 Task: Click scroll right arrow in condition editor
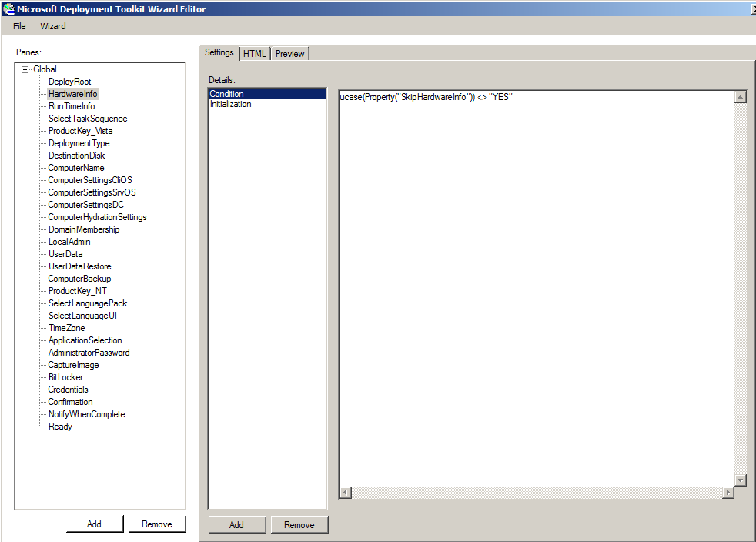[x=728, y=492]
